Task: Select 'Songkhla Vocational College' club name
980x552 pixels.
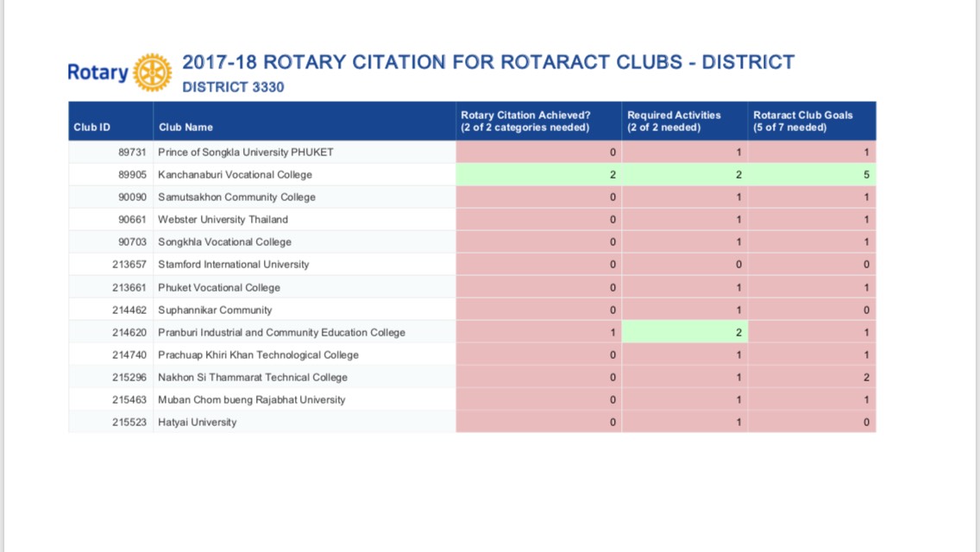Action: 224,241
